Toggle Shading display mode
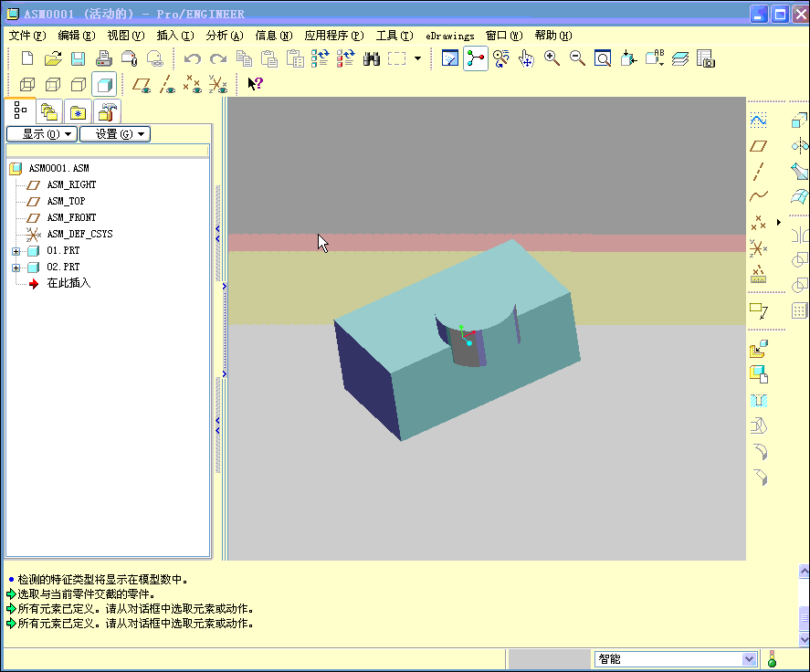810x672 pixels. pyautogui.click(x=104, y=84)
